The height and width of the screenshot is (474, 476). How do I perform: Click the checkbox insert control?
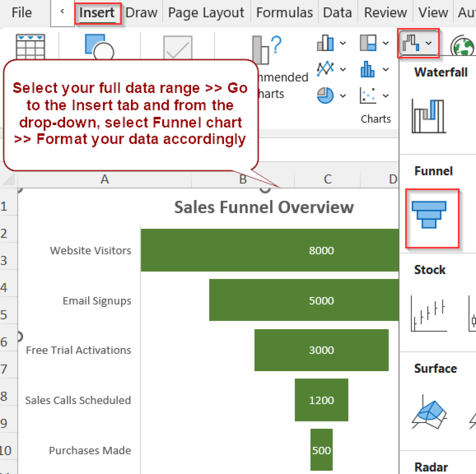pos(177,47)
